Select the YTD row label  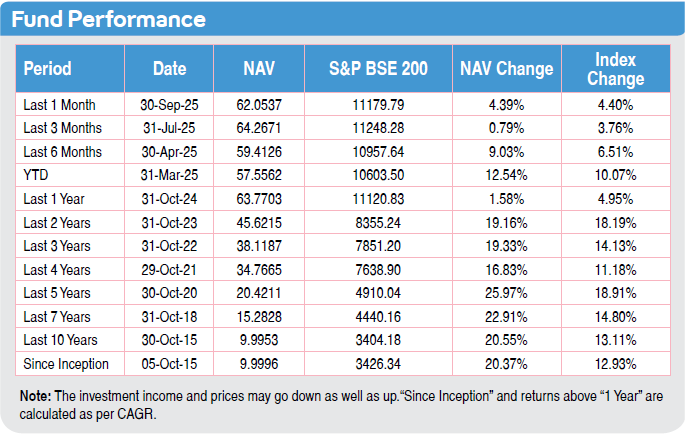(35, 175)
